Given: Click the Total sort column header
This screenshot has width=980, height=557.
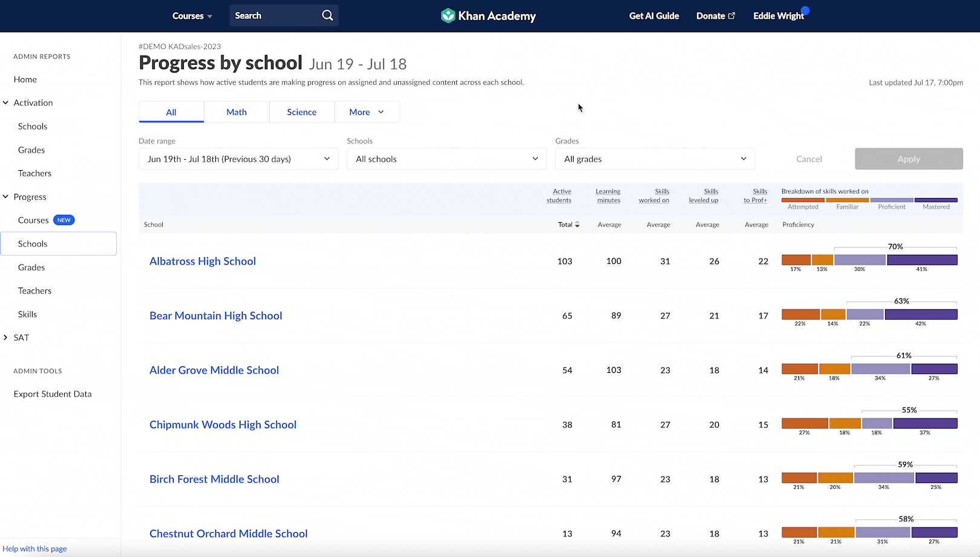Looking at the screenshot, I should coord(569,225).
